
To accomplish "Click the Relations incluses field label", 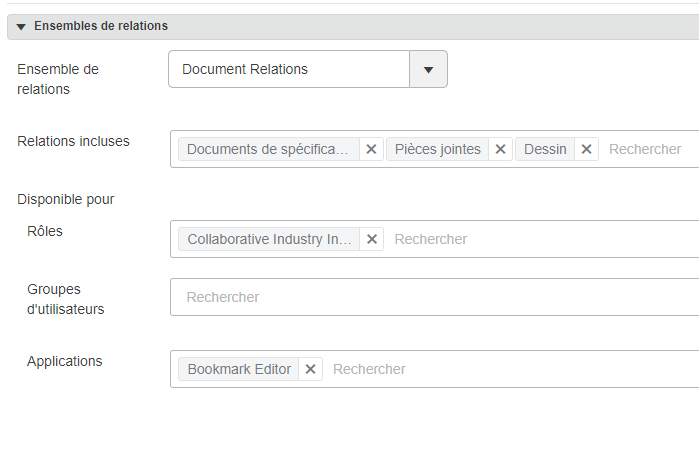I will point(73,141).
